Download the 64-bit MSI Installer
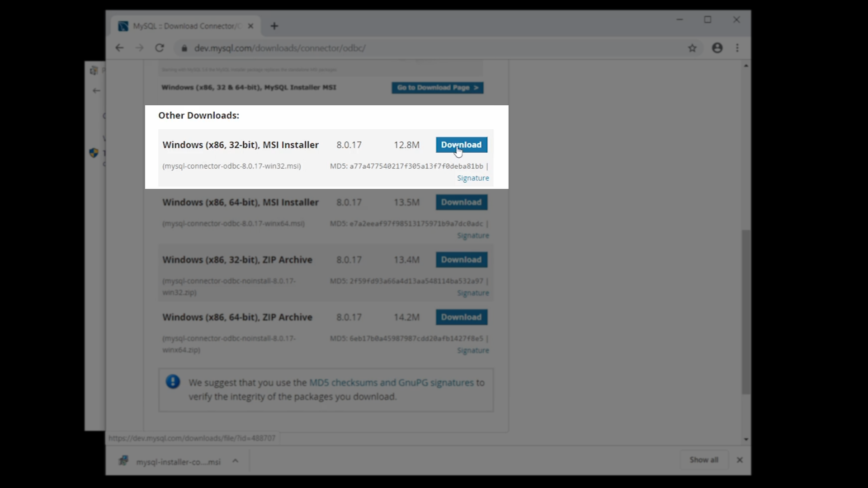Screen dimensions: 868x488 pyautogui.click(x=461, y=202)
